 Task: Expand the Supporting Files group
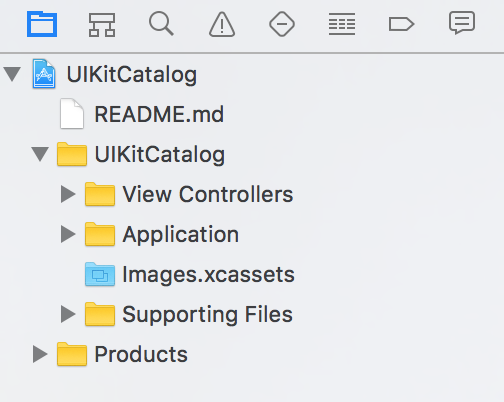(x=68, y=314)
